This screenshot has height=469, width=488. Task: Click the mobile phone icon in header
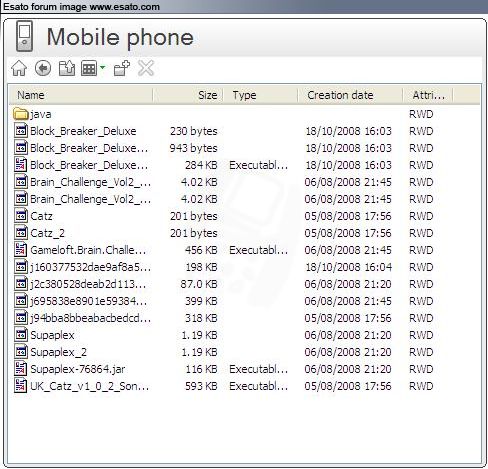coord(24,36)
